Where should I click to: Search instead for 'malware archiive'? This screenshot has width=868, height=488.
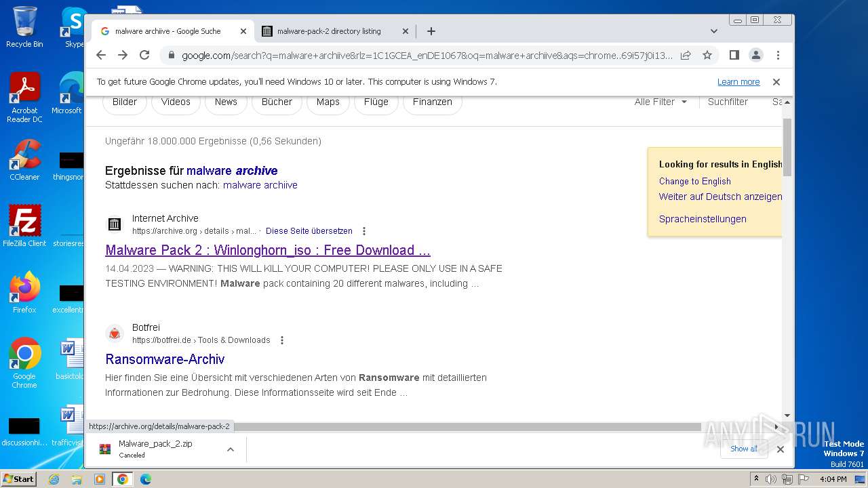260,185
